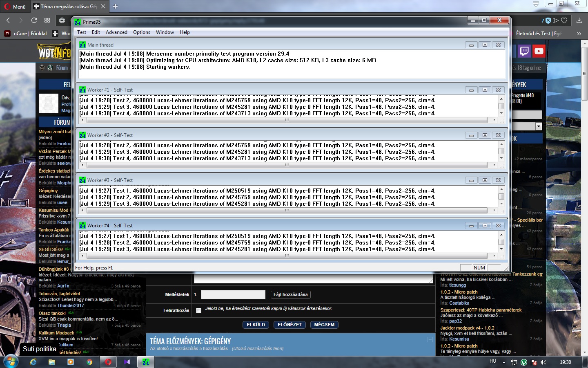Open the Windows Start button
The image size is (588, 368).
(11, 362)
